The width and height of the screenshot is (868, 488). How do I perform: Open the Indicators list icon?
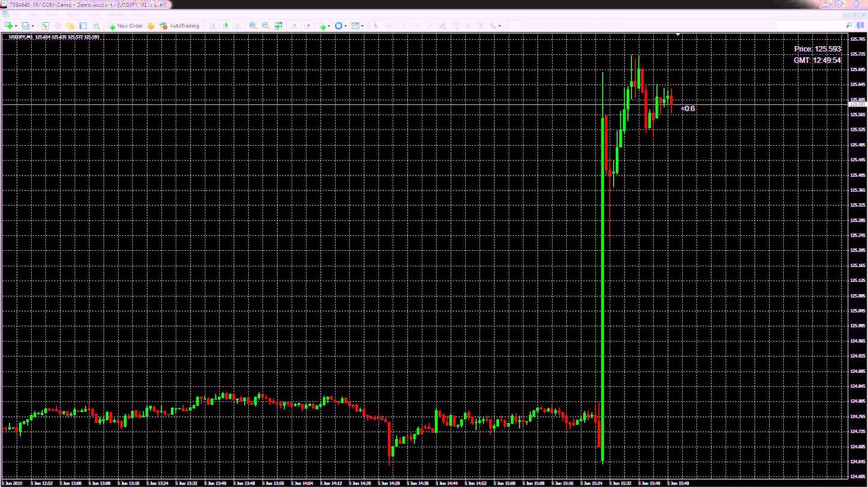point(323,26)
